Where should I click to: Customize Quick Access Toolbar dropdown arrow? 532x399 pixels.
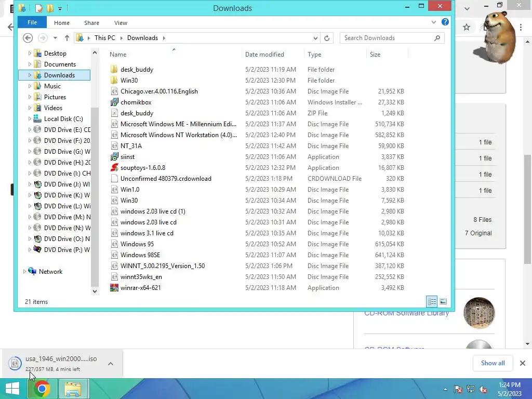60,8
